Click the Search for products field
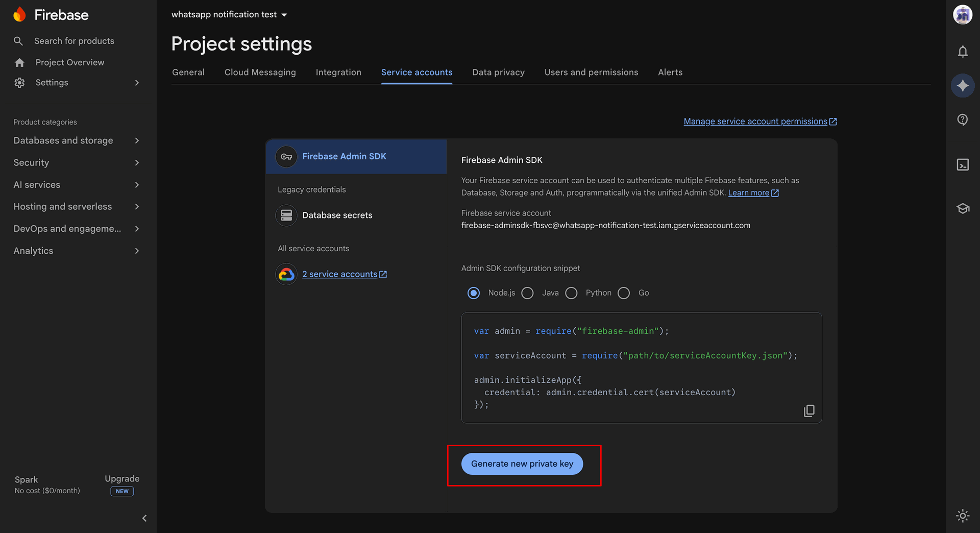The width and height of the screenshot is (980, 533). pyautogui.click(x=74, y=41)
